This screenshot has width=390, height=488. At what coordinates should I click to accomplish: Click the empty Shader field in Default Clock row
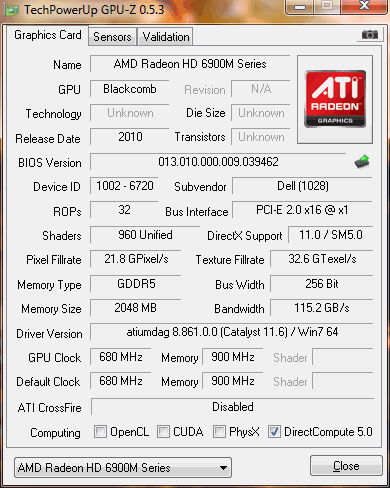pos(343,381)
